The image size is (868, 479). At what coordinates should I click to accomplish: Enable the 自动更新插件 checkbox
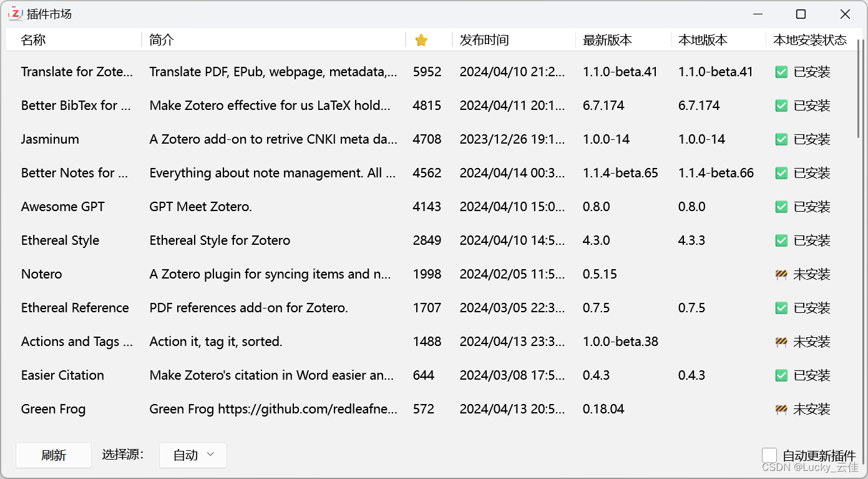pos(769,455)
